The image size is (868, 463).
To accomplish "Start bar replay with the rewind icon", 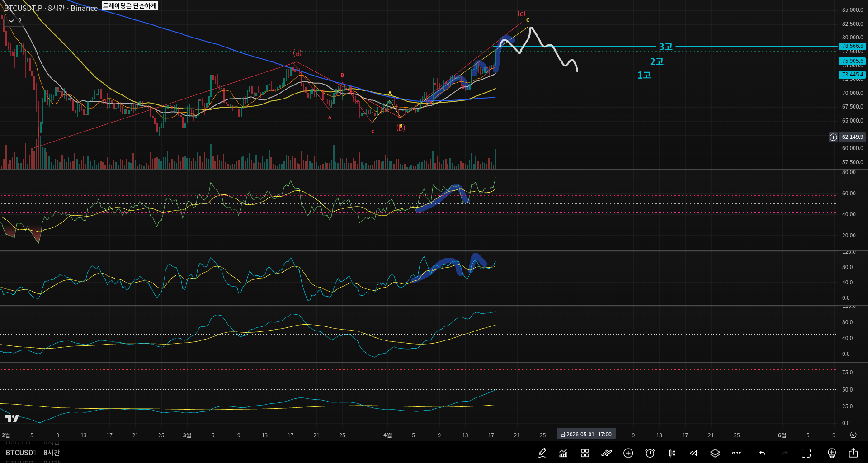I will pos(693,453).
